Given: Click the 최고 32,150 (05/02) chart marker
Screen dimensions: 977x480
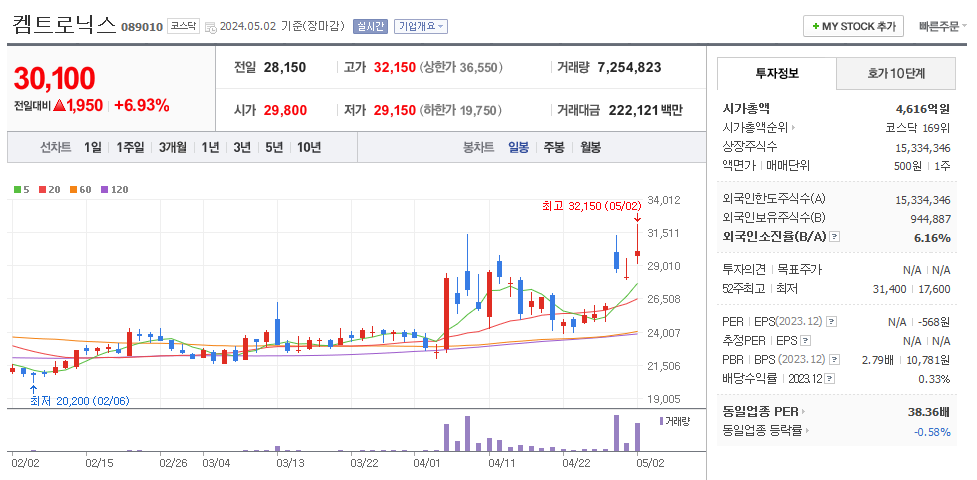Looking at the screenshot, I should [x=591, y=205].
